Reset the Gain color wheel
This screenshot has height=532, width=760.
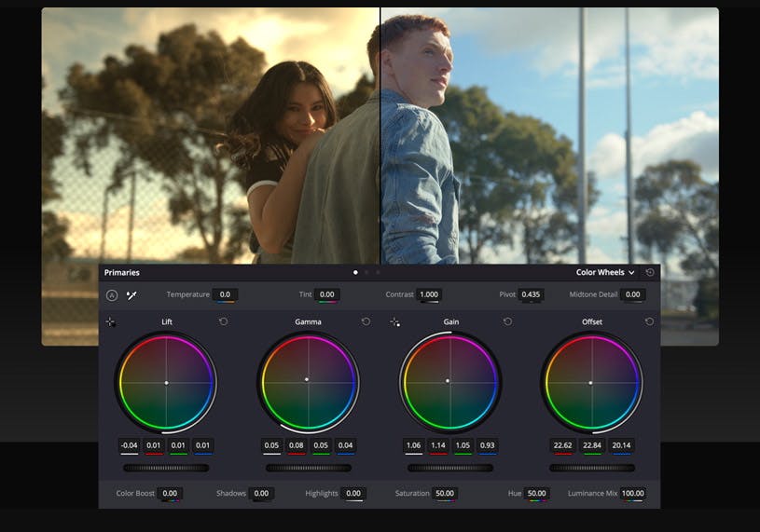pos(507,322)
